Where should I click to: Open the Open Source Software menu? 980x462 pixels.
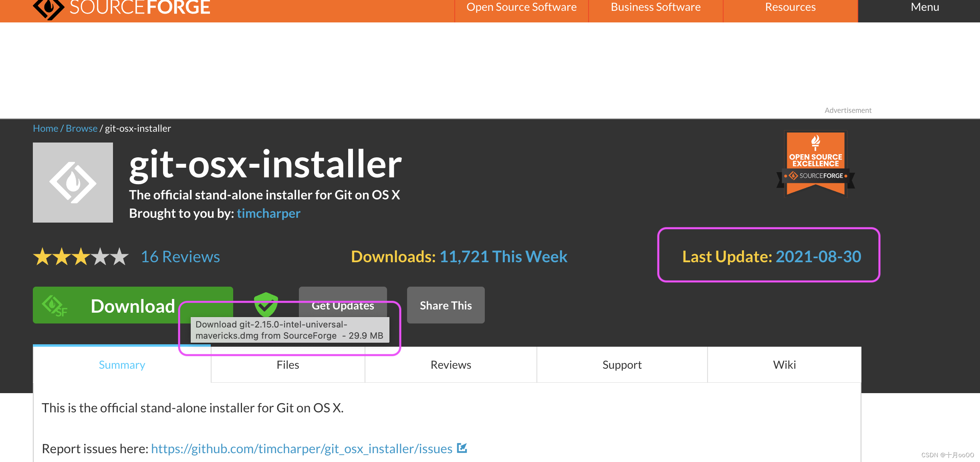(521, 7)
